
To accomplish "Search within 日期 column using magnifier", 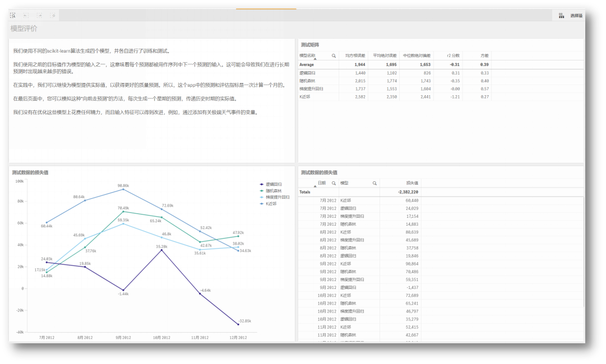I will pos(334,183).
